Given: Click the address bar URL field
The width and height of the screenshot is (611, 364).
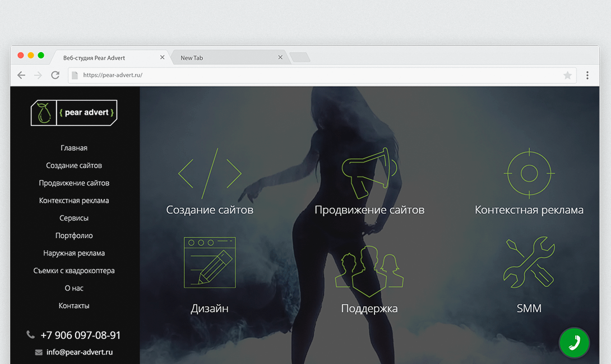Looking at the screenshot, I should 322,75.
